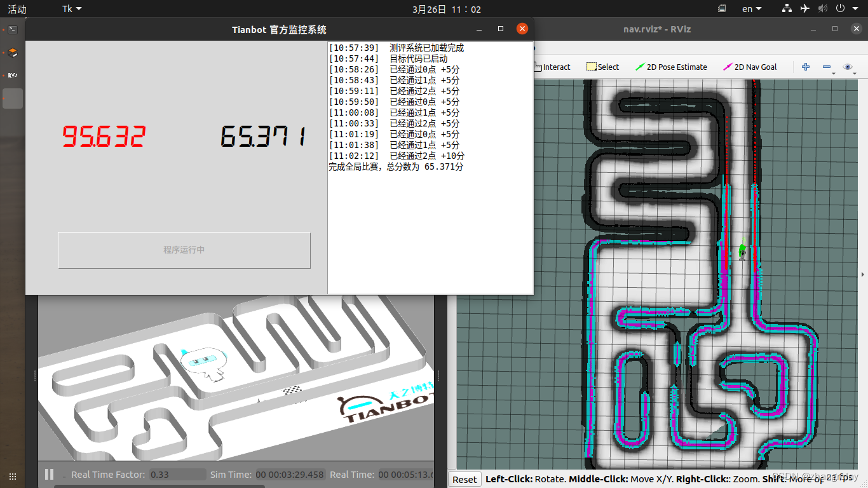Click the red 95.632 timer display
This screenshot has width=868, height=488.
pos(104,137)
